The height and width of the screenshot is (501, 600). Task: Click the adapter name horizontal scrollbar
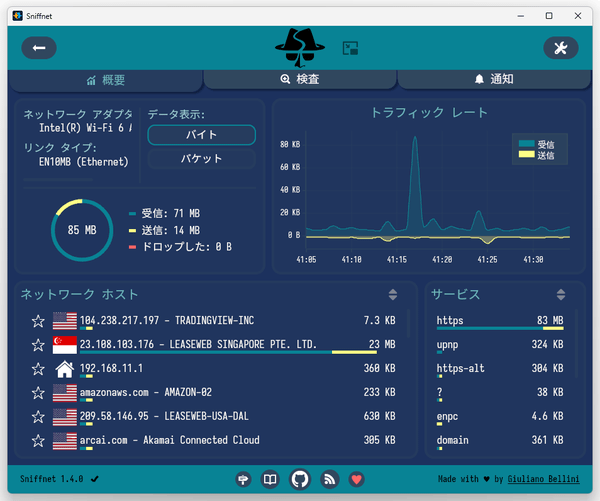point(58,179)
